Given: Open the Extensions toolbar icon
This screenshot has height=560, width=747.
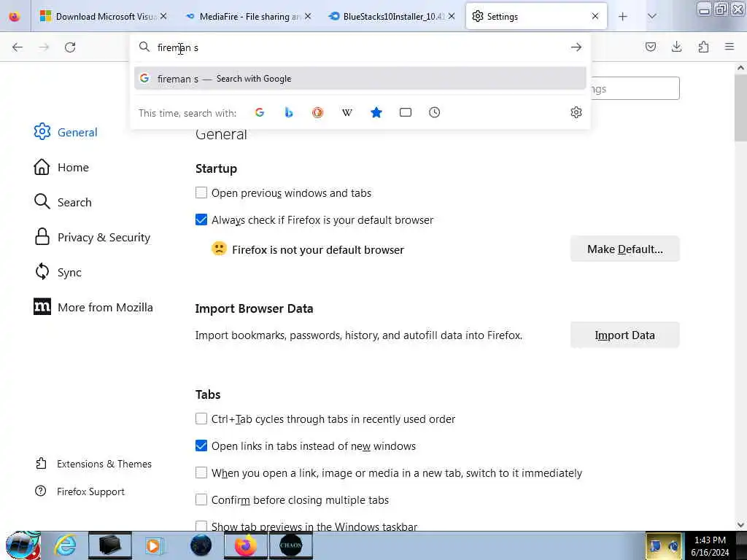Looking at the screenshot, I should (703, 47).
